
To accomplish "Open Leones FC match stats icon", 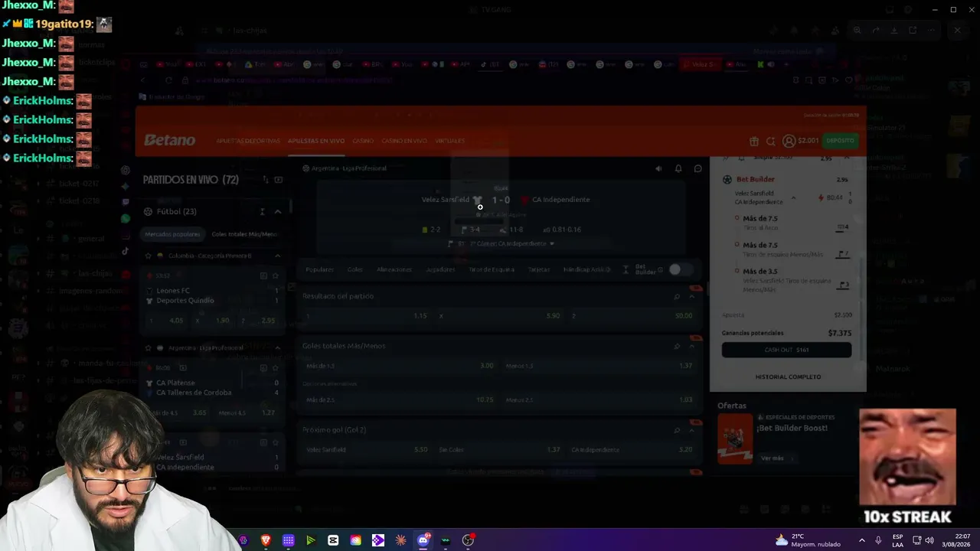I will pyautogui.click(x=263, y=275).
